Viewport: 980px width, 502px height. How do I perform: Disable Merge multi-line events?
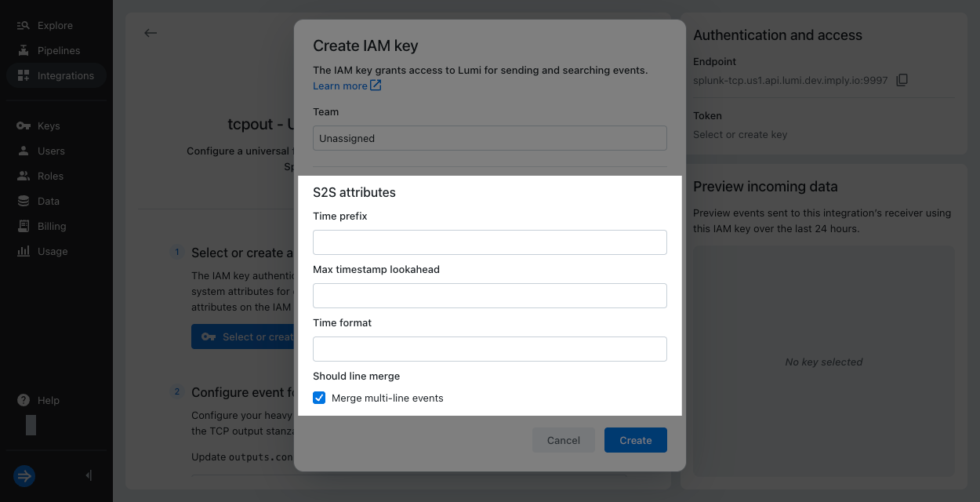[319, 398]
